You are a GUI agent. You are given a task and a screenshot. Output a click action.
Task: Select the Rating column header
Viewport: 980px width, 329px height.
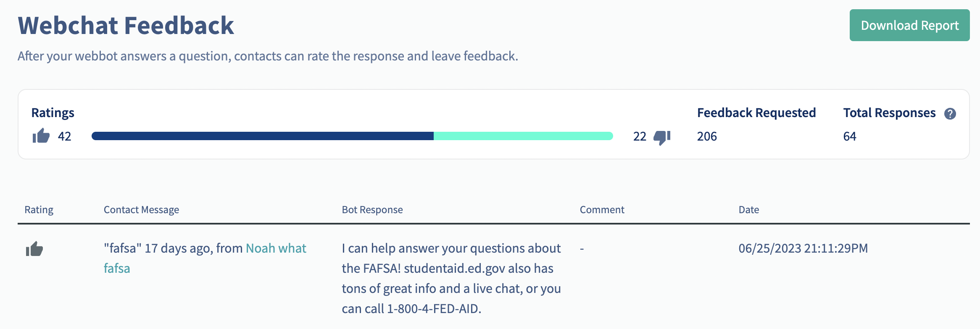pos(39,209)
